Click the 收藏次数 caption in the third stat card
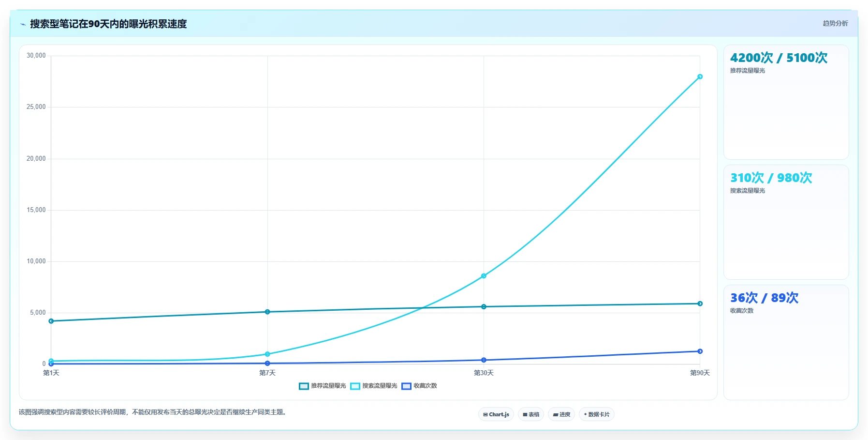This screenshot has height=440, width=868. 742,311
